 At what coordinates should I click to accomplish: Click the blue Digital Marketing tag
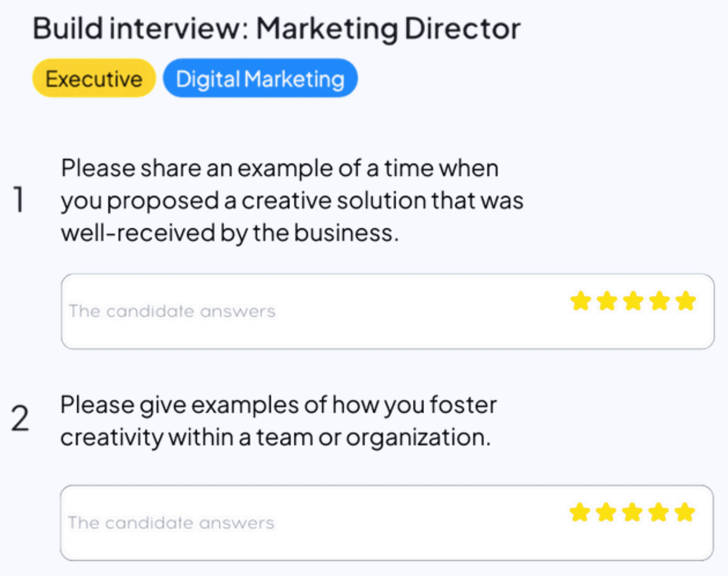click(260, 78)
